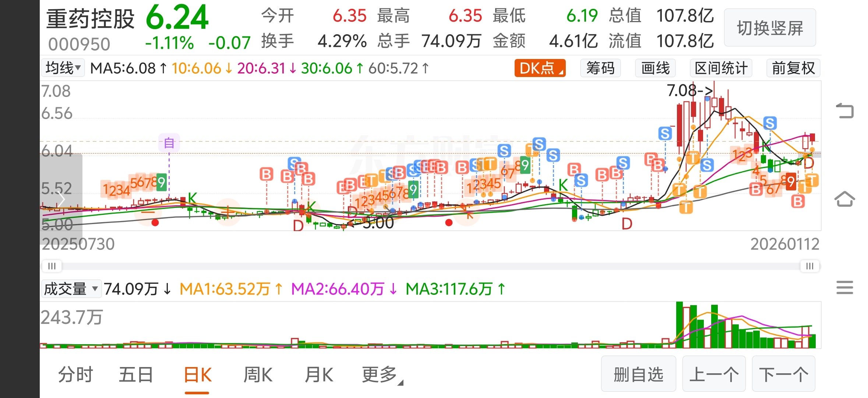Open the hamburger menu icon

pos(844,287)
